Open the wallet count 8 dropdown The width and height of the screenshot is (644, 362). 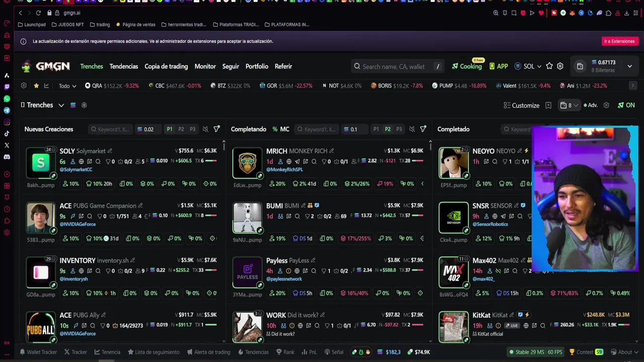tap(569, 105)
